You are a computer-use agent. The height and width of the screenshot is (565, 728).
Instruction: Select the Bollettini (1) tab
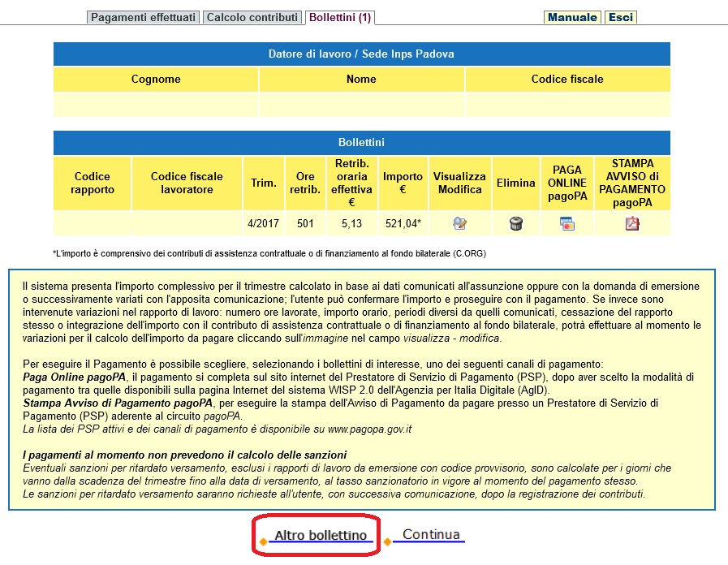pos(339,17)
